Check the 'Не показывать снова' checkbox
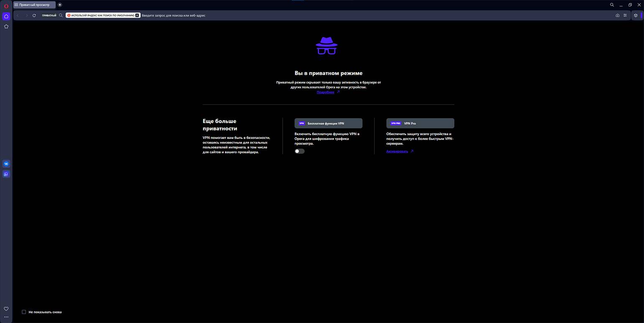Image resolution: width=644 pixels, height=323 pixels. (x=24, y=312)
